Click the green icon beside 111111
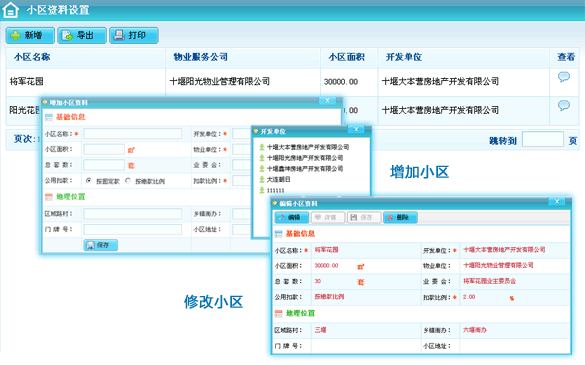Viewport: 585px width, 365px height. [x=262, y=190]
